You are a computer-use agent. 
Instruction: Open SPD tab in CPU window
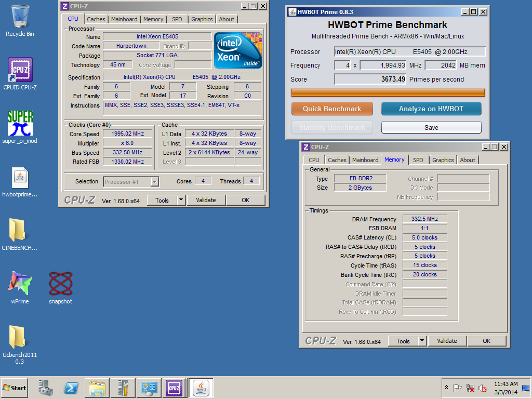click(x=177, y=19)
